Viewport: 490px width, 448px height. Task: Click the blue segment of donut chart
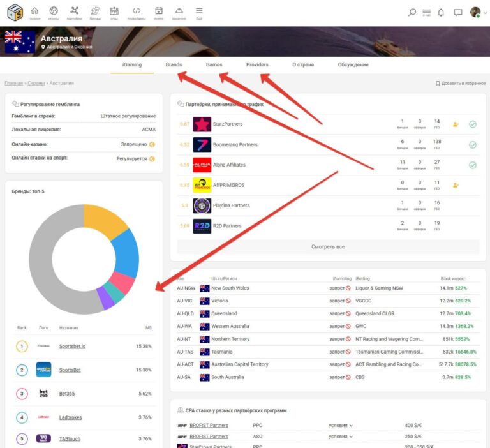click(128, 252)
